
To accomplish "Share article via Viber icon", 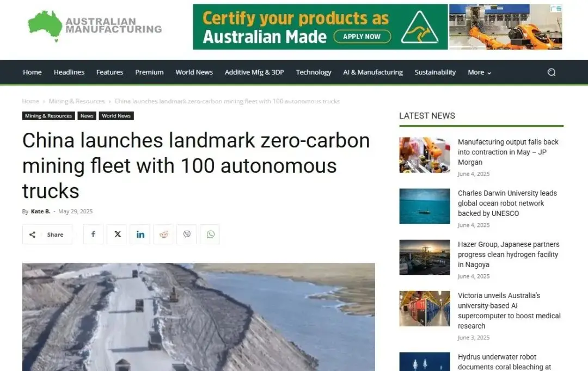I will [x=187, y=234].
